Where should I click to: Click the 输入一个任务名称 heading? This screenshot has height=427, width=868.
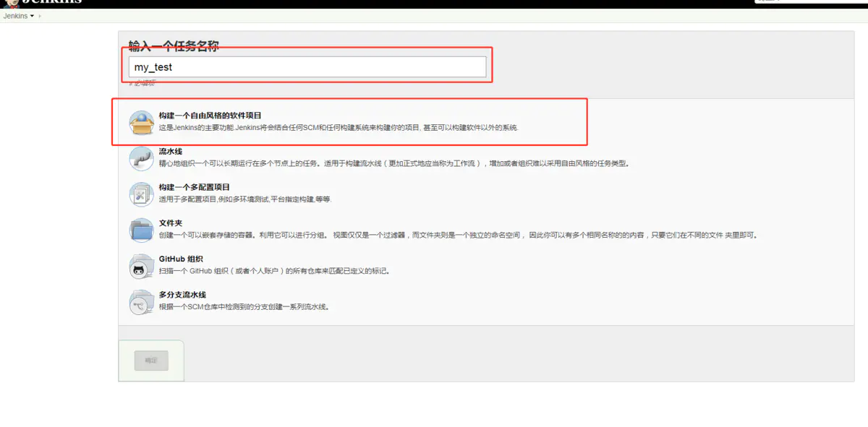(174, 46)
